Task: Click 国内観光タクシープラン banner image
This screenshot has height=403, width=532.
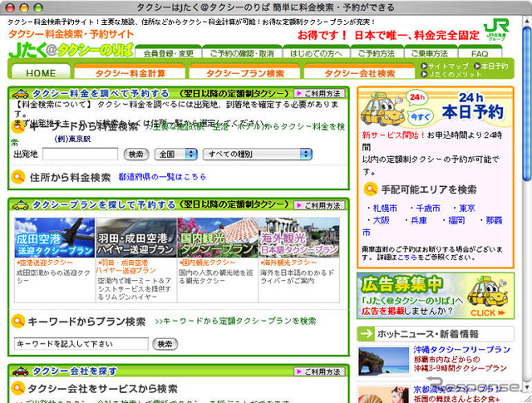Action: click(218, 238)
